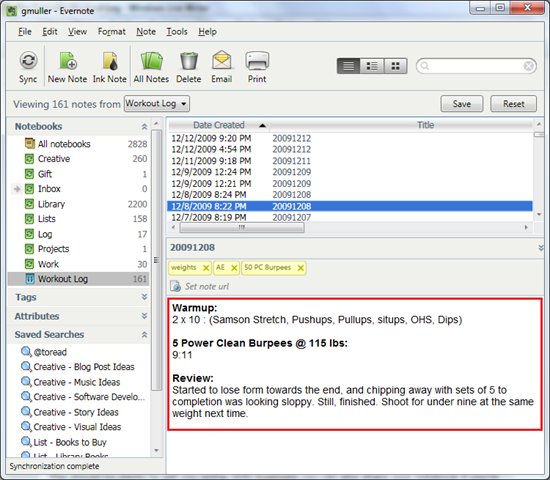Screen dimensions: 550x480
Task: Sort notes by Date Created column
Action: tap(219, 125)
